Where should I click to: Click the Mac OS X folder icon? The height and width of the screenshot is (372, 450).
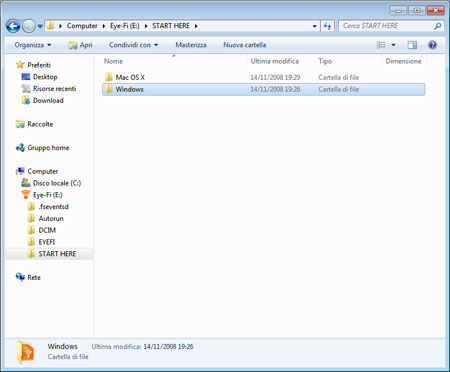(x=108, y=77)
